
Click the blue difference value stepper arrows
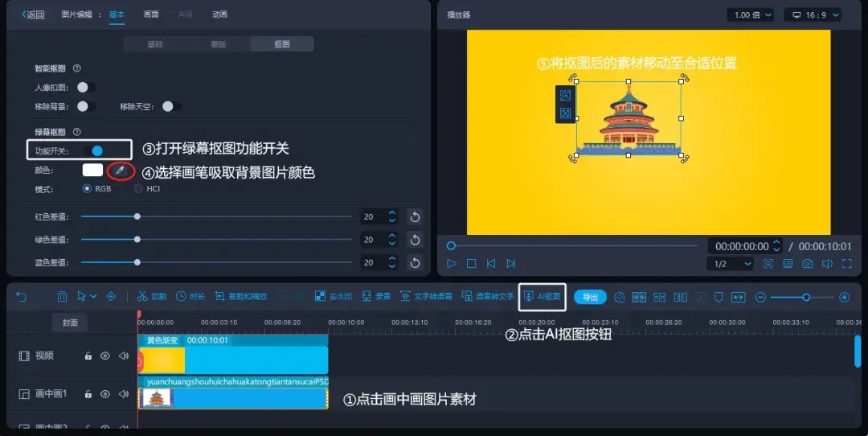point(392,262)
